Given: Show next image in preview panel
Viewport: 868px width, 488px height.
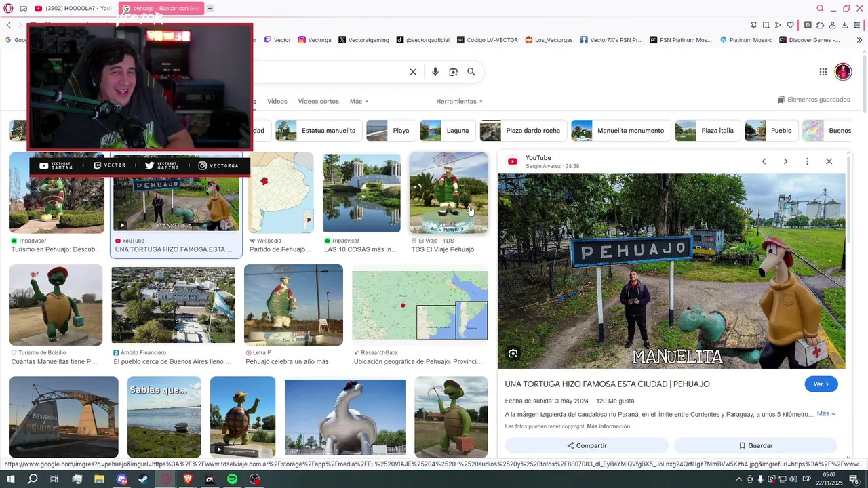Looking at the screenshot, I should tap(785, 161).
